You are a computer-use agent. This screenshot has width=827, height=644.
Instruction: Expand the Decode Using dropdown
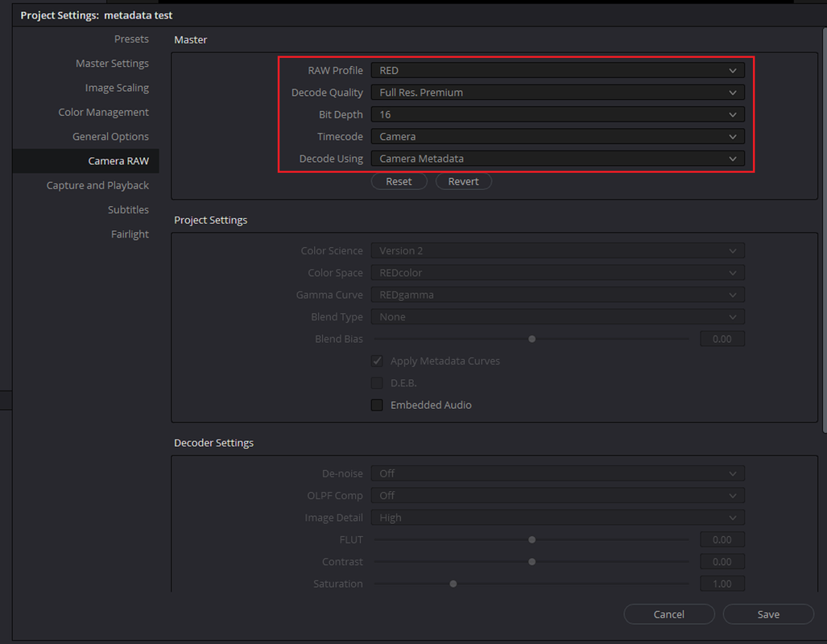click(557, 159)
